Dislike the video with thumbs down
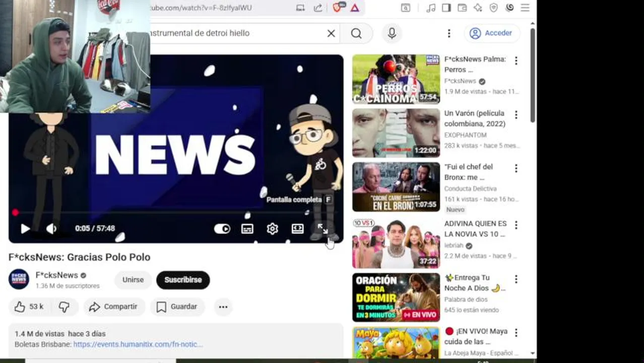Viewport: 644px width, 363px height. coord(64,307)
